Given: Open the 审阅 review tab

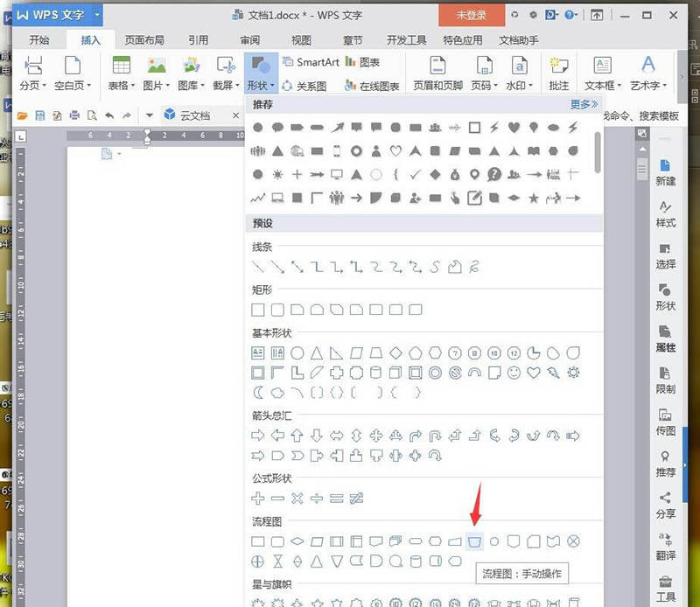Looking at the screenshot, I should pyautogui.click(x=249, y=40).
